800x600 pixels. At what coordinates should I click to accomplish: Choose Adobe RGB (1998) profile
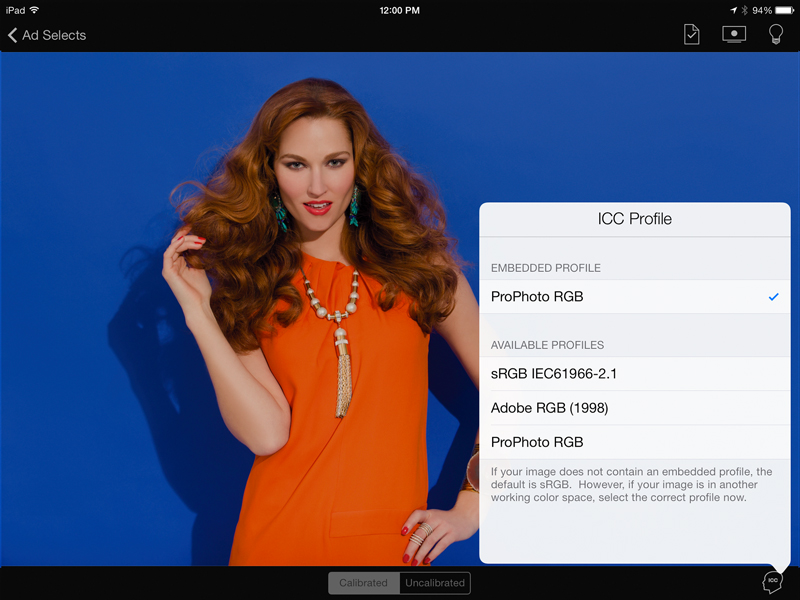click(x=635, y=408)
